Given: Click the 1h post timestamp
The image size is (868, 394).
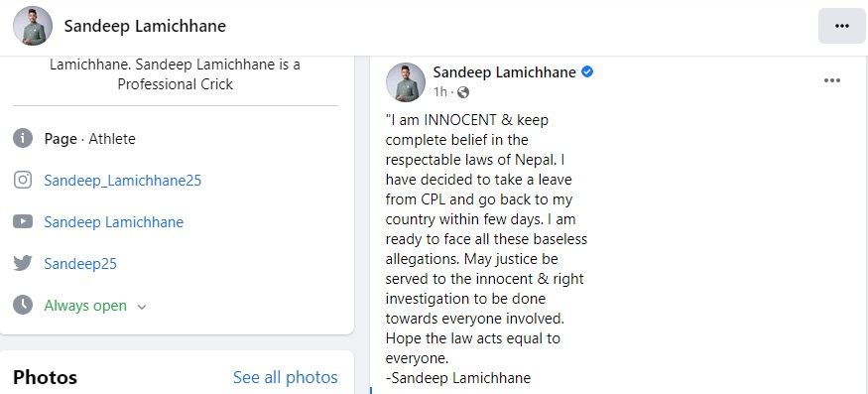Looking at the screenshot, I should pyautogui.click(x=440, y=92).
